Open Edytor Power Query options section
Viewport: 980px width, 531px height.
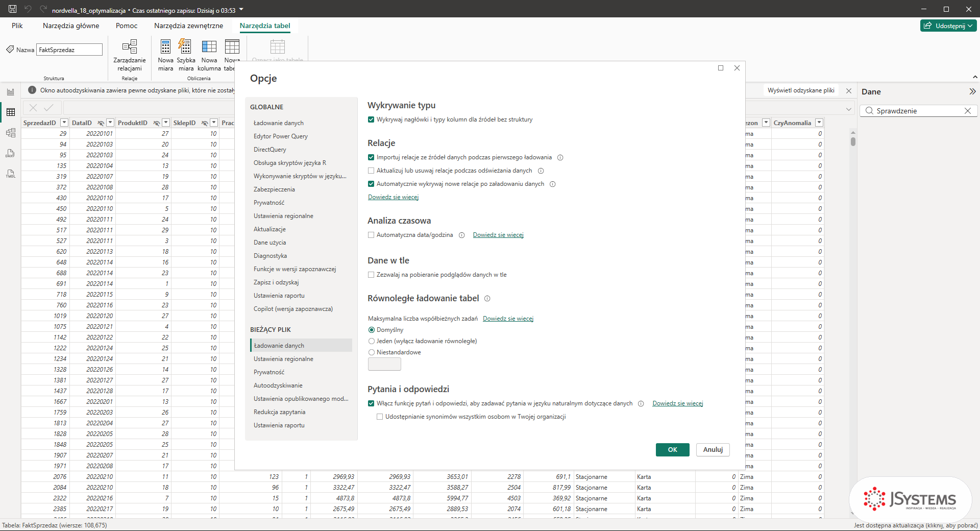point(281,137)
